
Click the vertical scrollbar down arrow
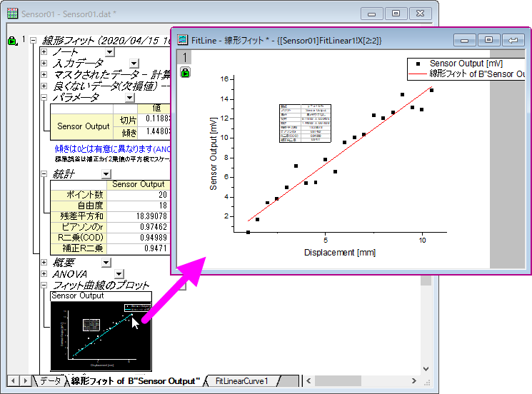click(x=426, y=368)
